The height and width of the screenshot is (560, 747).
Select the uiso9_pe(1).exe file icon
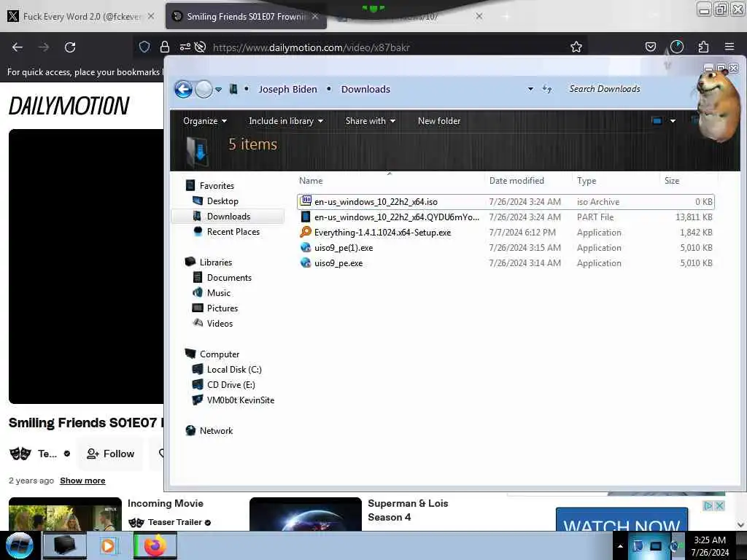coord(306,248)
